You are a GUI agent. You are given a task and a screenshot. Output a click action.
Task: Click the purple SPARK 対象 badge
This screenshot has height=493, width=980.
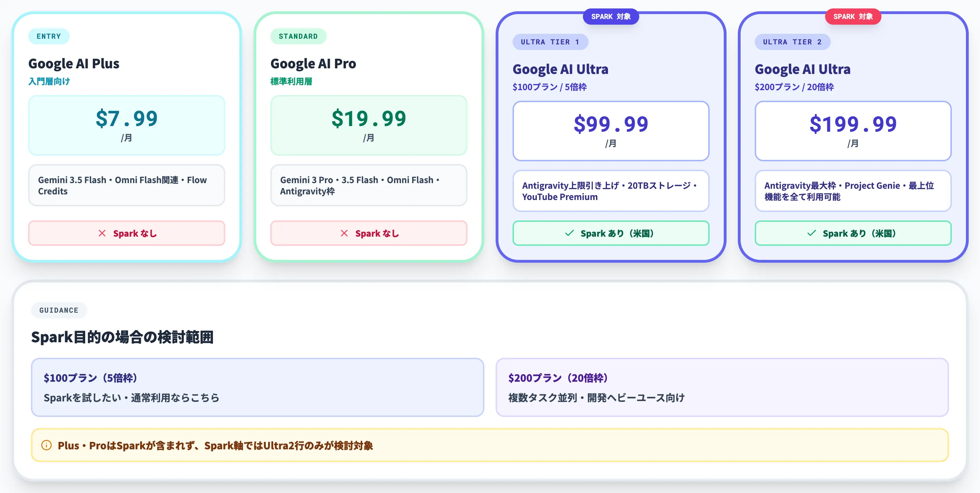point(611,16)
